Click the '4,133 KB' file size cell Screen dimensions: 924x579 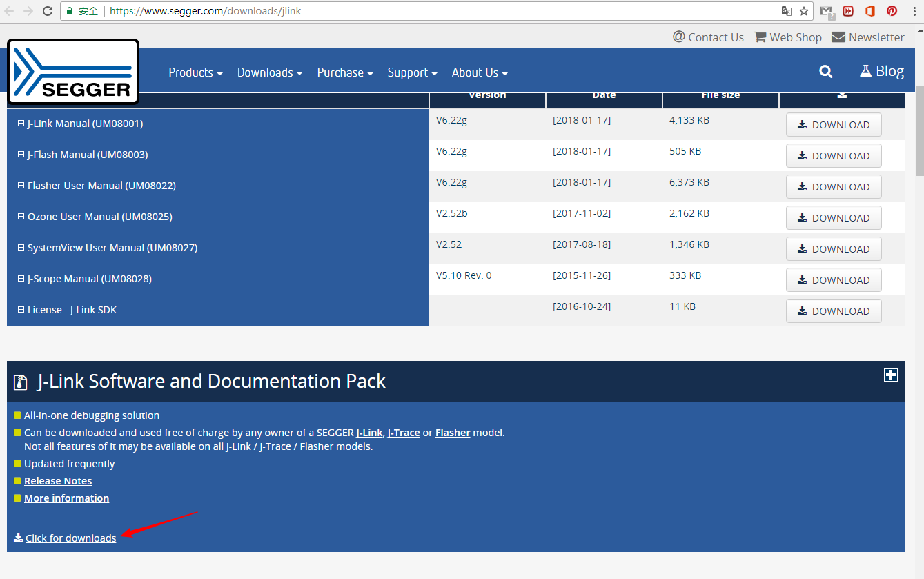coord(689,120)
